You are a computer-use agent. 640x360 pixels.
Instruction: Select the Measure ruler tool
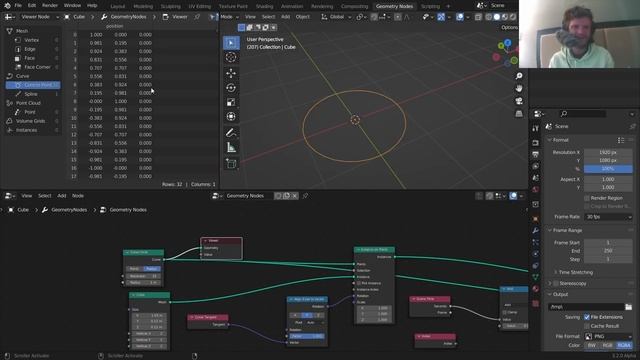[x=231, y=148]
